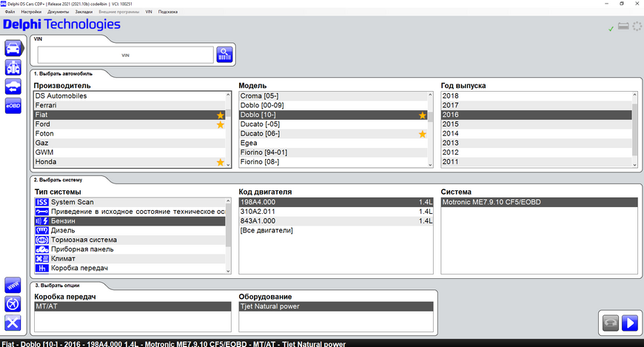Click model list scrollbar down arrow
Screen dimensions: 644x347
click(x=430, y=165)
